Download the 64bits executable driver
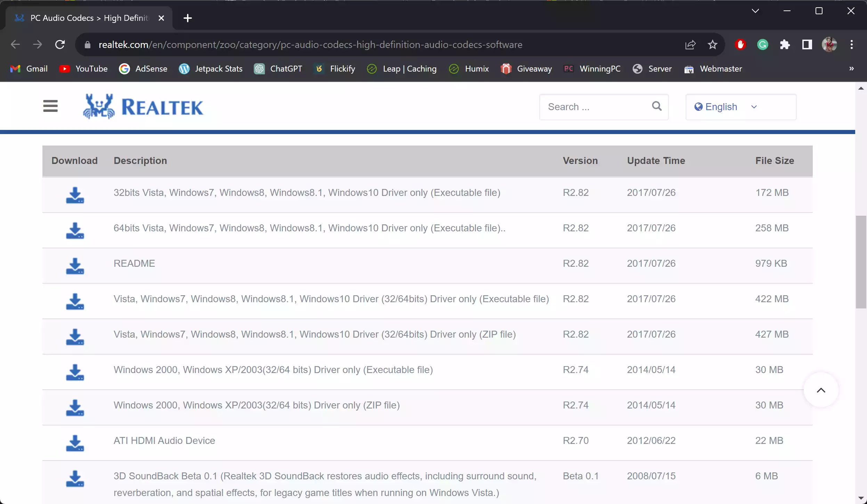 point(75,230)
